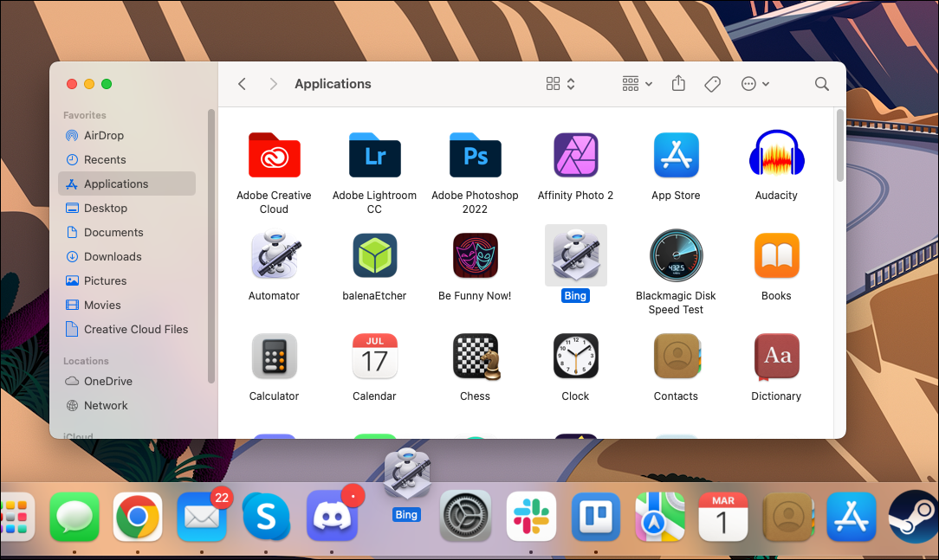
Task: Open Steam from the Dock
Action: point(914,517)
